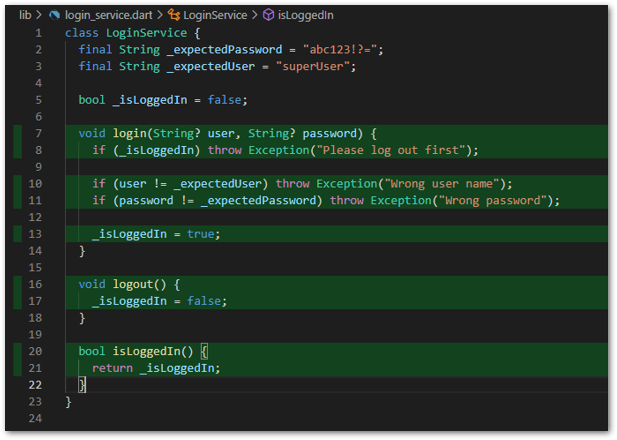The height and width of the screenshot is (440, 617).
Task: Click the _expectedPassword field declaration on line 2
Action: (x=224, y=50)
